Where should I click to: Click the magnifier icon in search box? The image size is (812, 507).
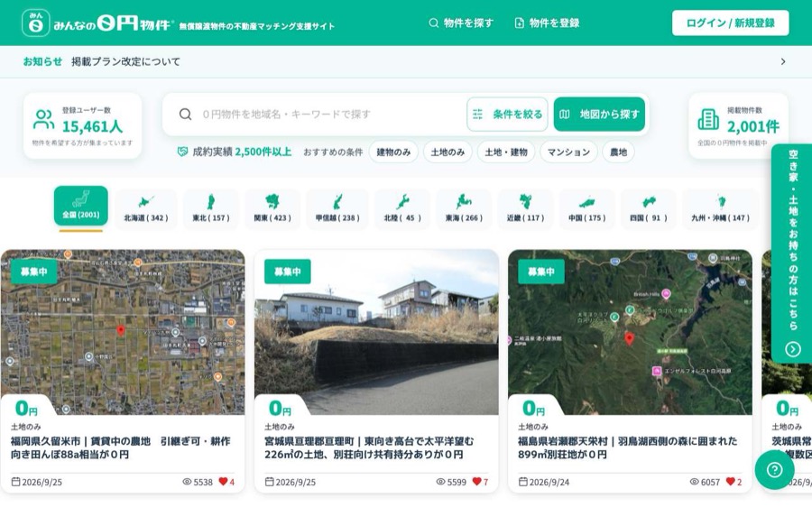click(x=185, y=115)
